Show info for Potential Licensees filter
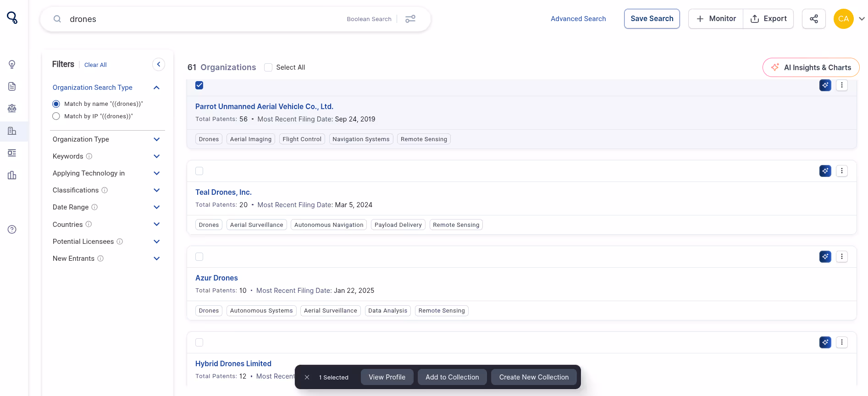Screen dimensions: 868x396 [120, 242]
